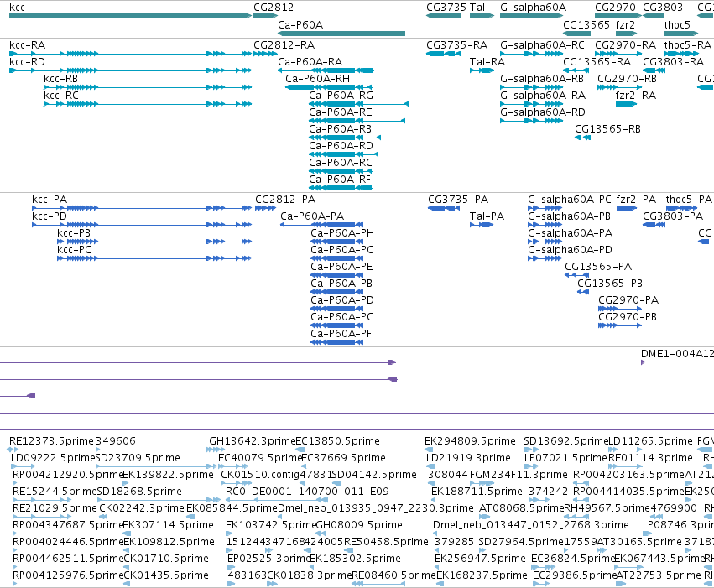The height and width of the screenshot is (588, 714).
Task: Select the thoc5-PA protein label
Action: click(689, 200)
